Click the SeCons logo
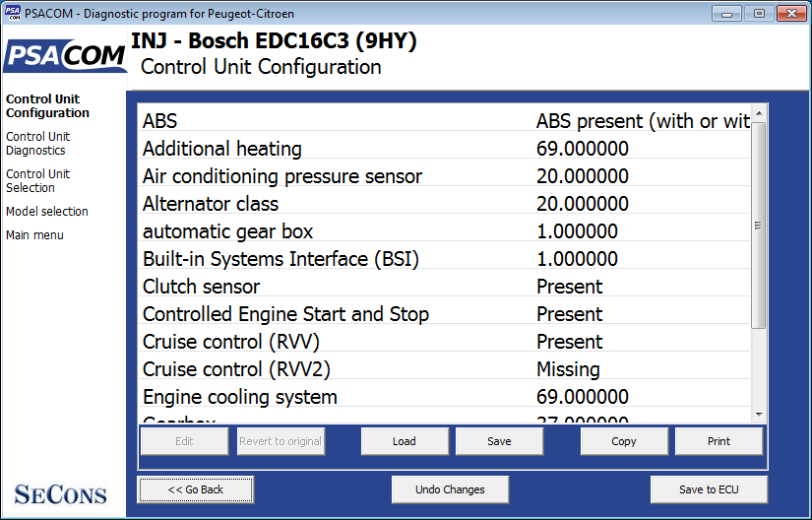This screenshot has height=520, width=812. point(60,494)
